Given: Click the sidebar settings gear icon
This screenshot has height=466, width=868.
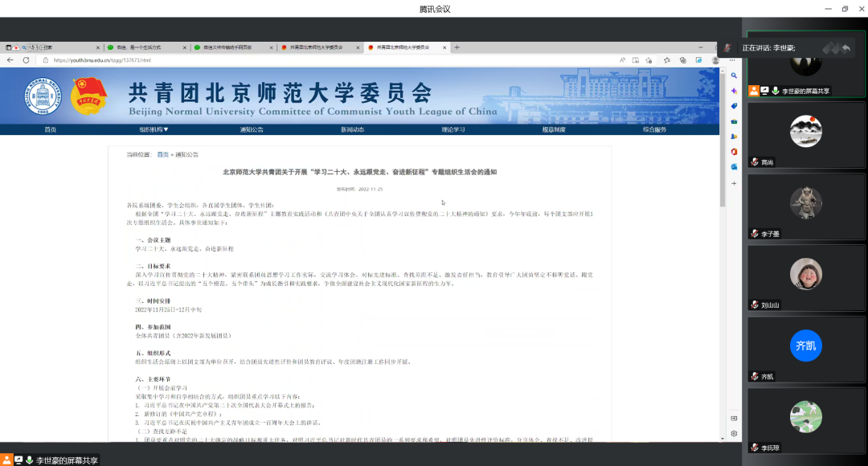Looking at the screenshot, I should pos(734,433).
